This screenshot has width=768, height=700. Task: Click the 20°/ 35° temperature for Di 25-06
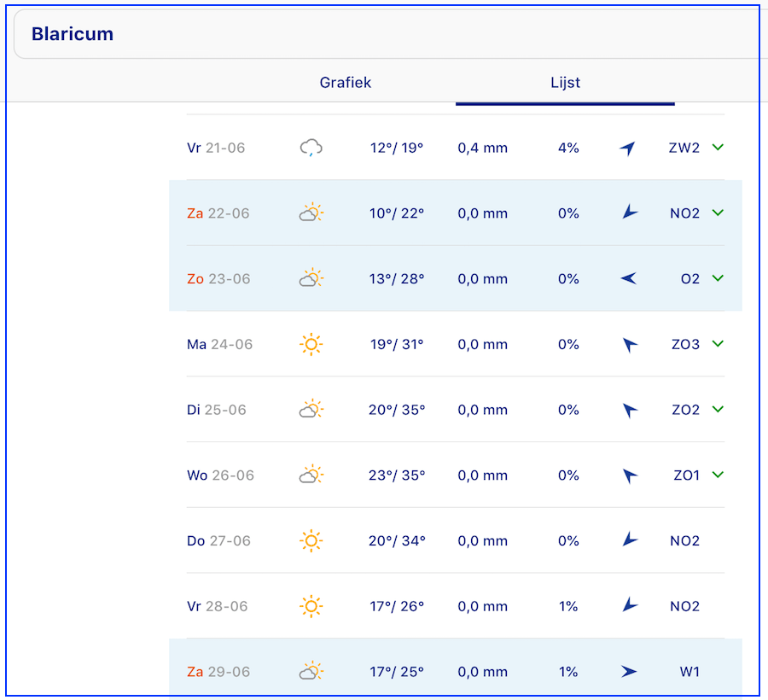pyautogui.click(x=397, y=411)
